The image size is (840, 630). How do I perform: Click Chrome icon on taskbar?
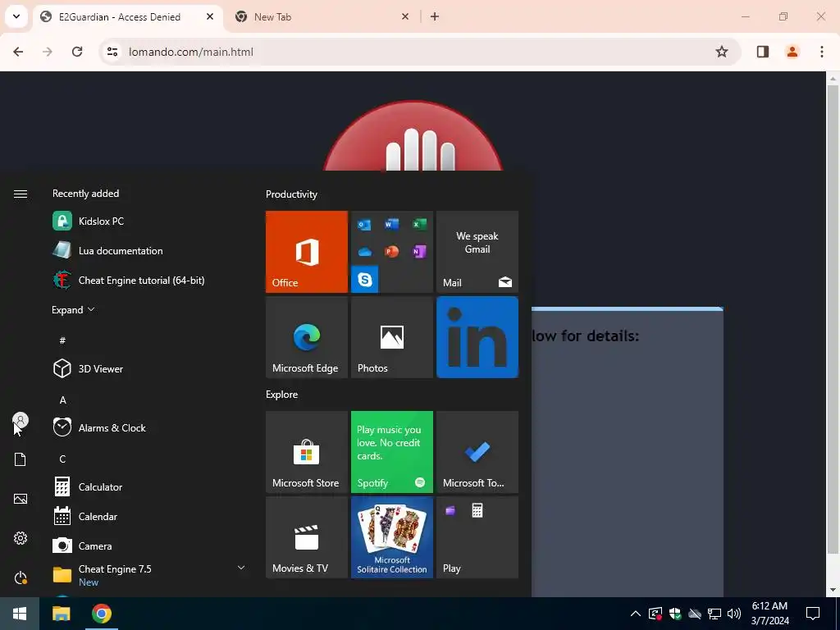101,614
